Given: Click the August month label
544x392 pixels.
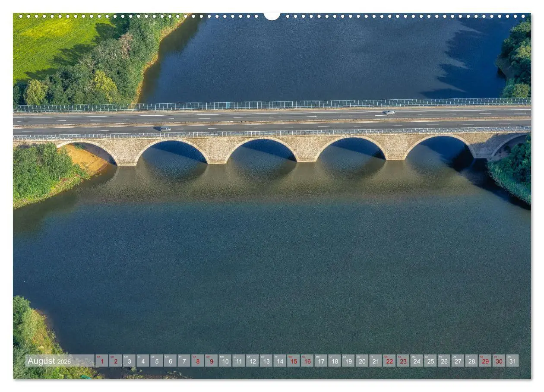Looking at the screenshot, I should pos(42,361).
